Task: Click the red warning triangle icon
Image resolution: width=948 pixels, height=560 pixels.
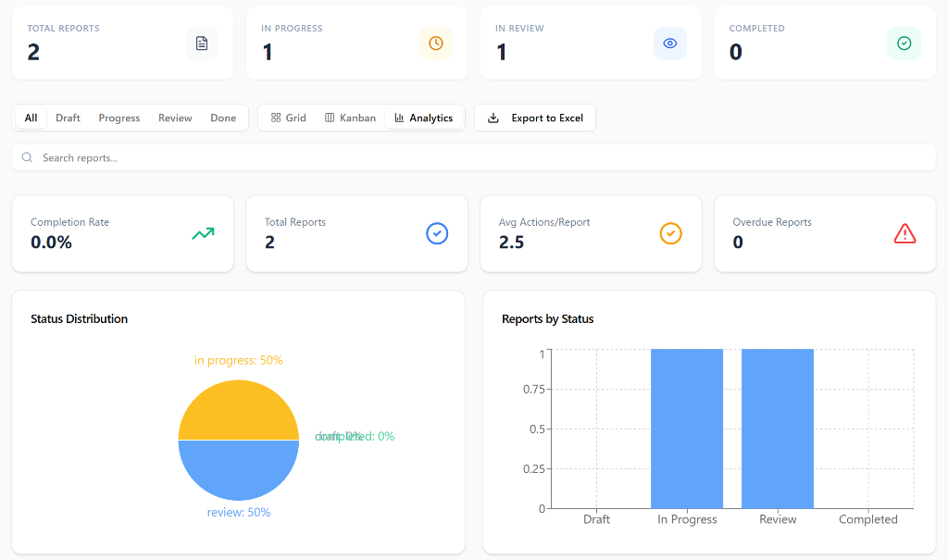Action: (904, 233)
